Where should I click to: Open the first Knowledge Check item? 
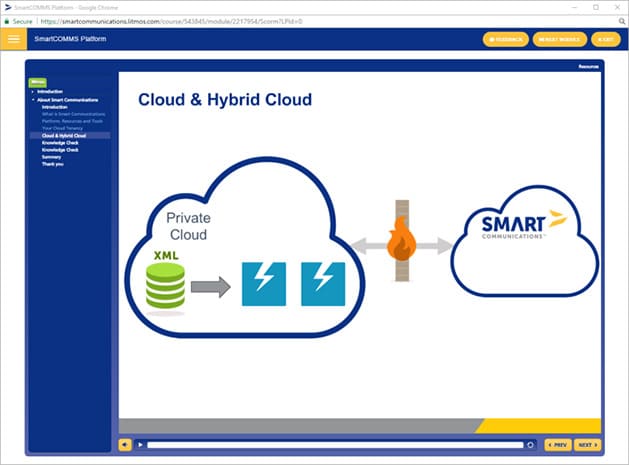(x=60, y=143)
